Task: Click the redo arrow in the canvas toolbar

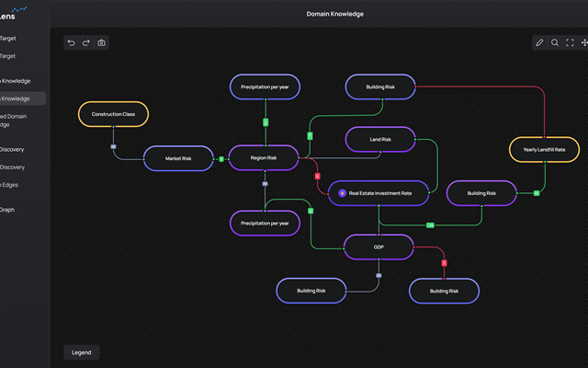Action: tap(85, 43)
